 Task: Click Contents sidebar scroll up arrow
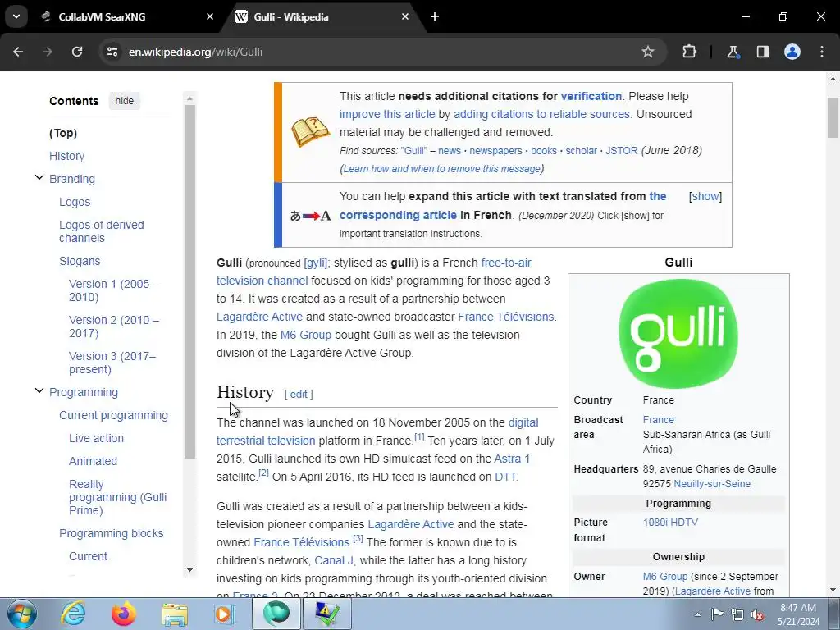189,98
